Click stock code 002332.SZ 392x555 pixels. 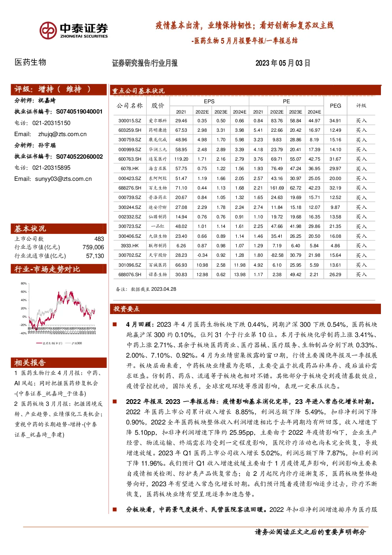(130, 217)
